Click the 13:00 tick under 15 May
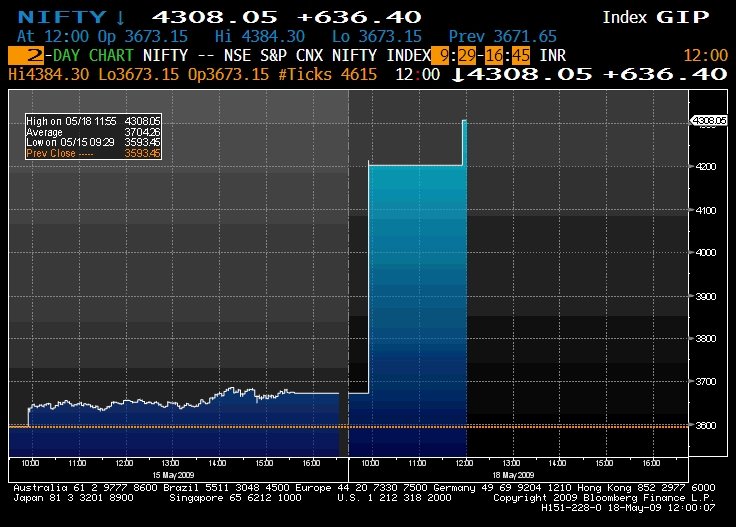Image resolution: width=736 pixels, height=527 pixels. pyautogui.click(x=170, y=463)
